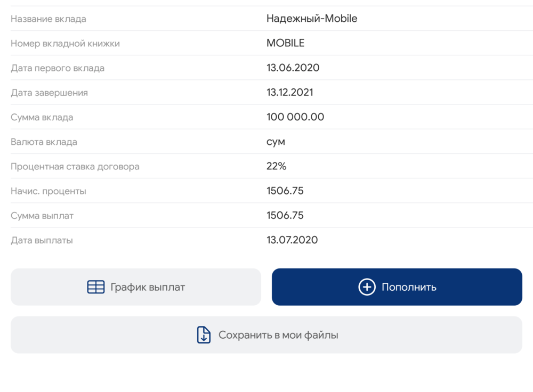Click the Процентная ставка договора label

(x=75, y=167)
